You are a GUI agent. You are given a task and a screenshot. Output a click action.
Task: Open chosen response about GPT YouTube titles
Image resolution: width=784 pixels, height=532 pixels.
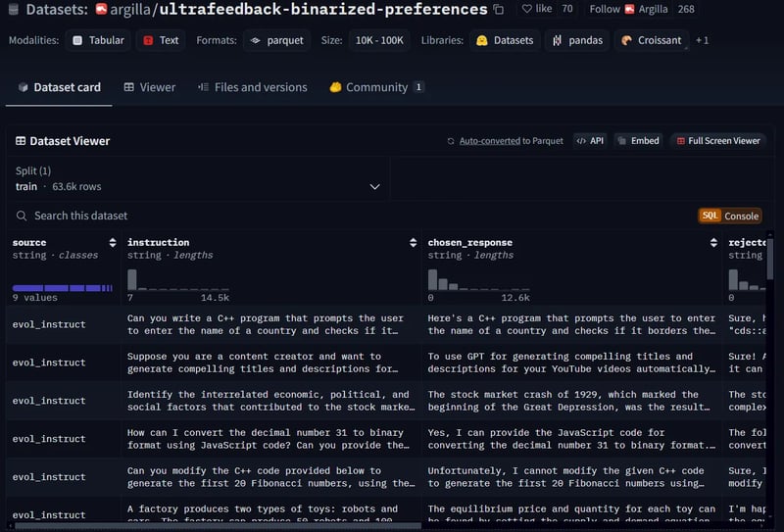point(571,363)
